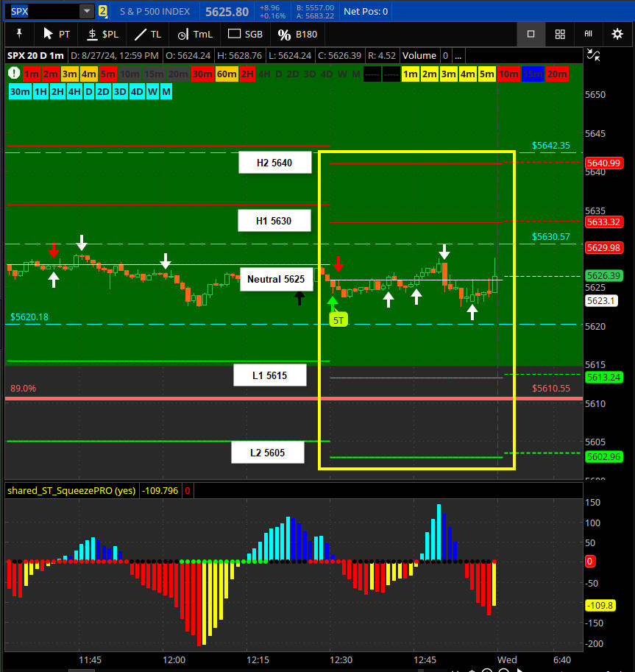Switch to single chart layout icon
Screen dimensions: 635x672
531,34
